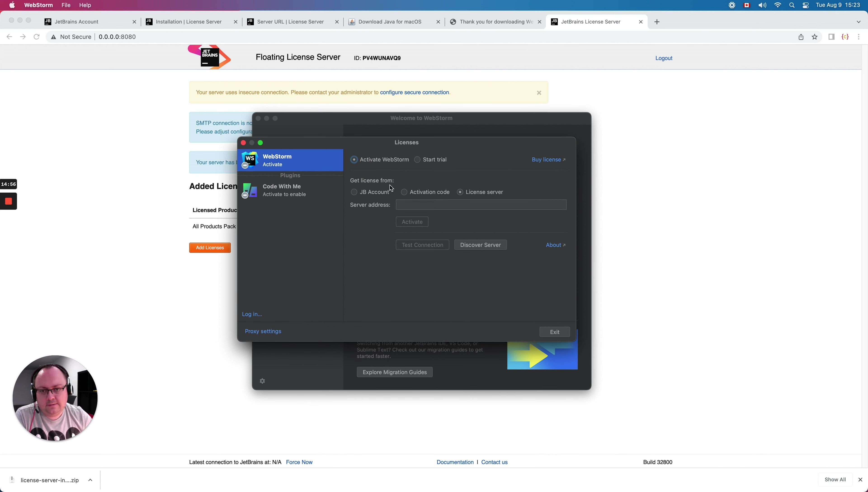Bookmark this page with star icon
This screenshot has width=868, height=492.
815,37
